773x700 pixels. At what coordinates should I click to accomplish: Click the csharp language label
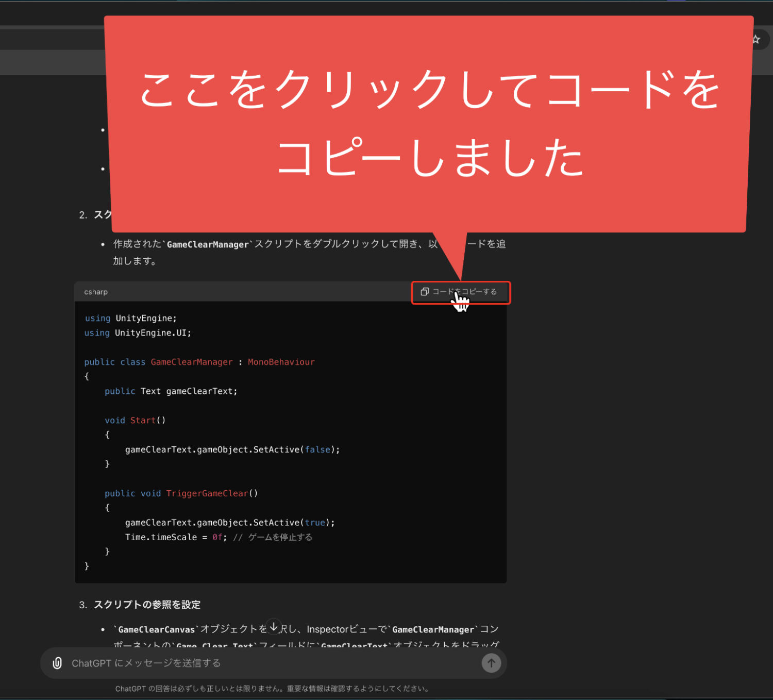click(96, 292)
